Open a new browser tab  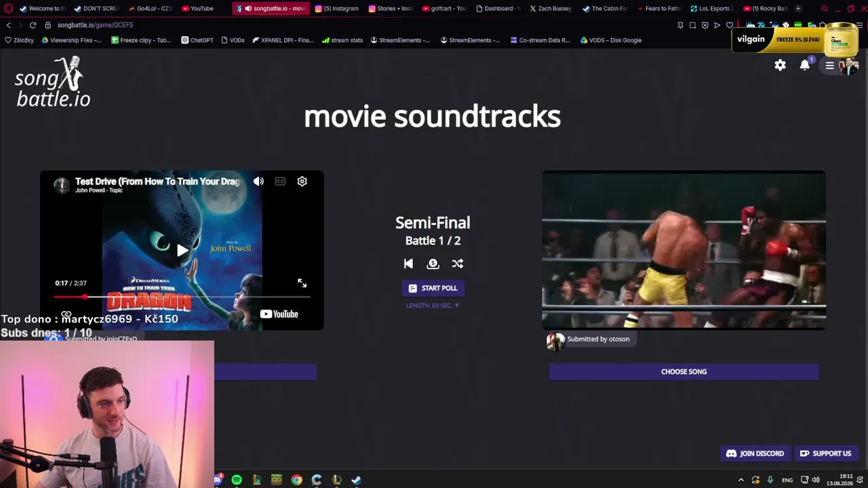[798, 9]
